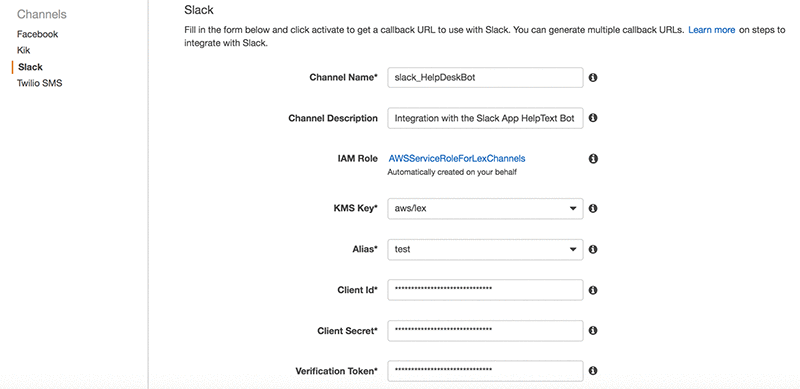Click the info icon beside KMS Key
Screen dimensions: 800x389
(x=593, y=209)
